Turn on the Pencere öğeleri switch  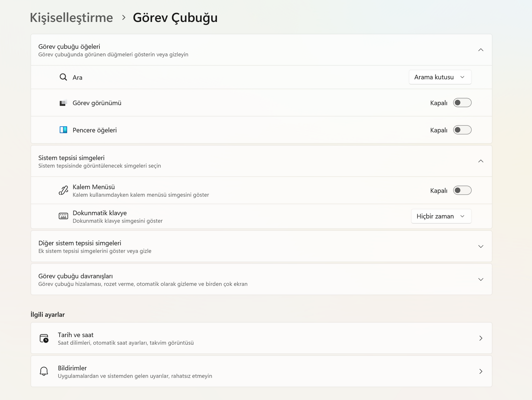coord(462,130)
